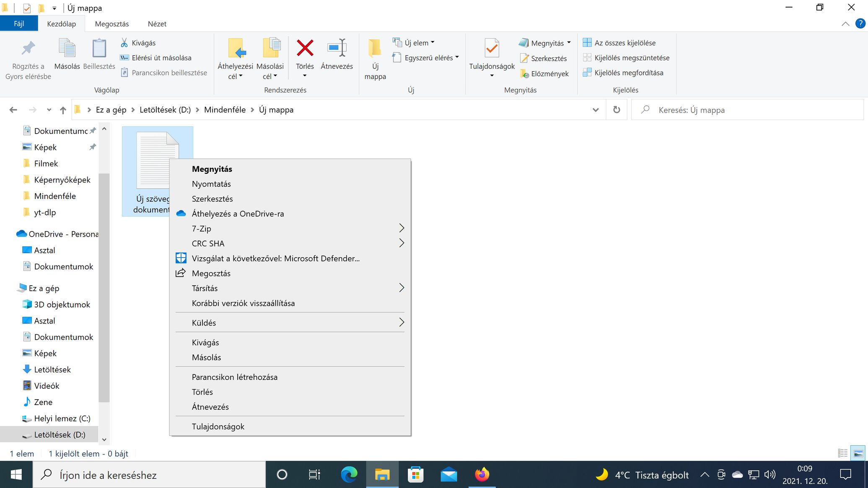
Task: Choose Tulajdonságok in the context menu
Action: (x=218, y=426)
